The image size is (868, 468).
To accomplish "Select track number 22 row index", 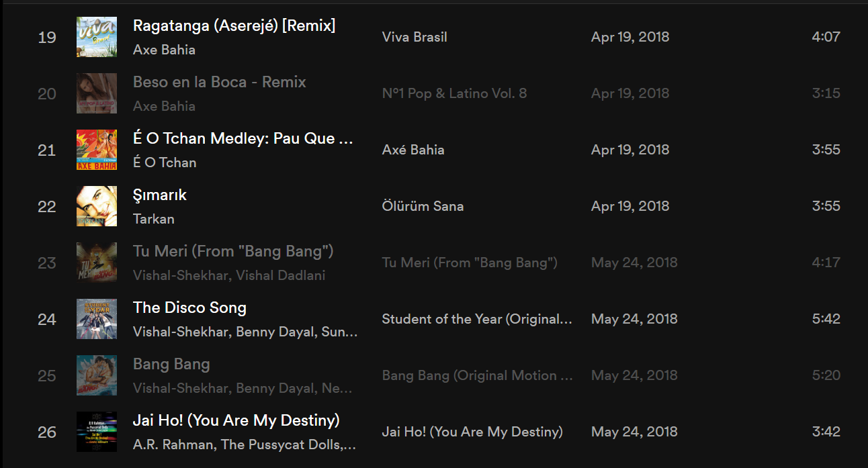I will point(47,206).
